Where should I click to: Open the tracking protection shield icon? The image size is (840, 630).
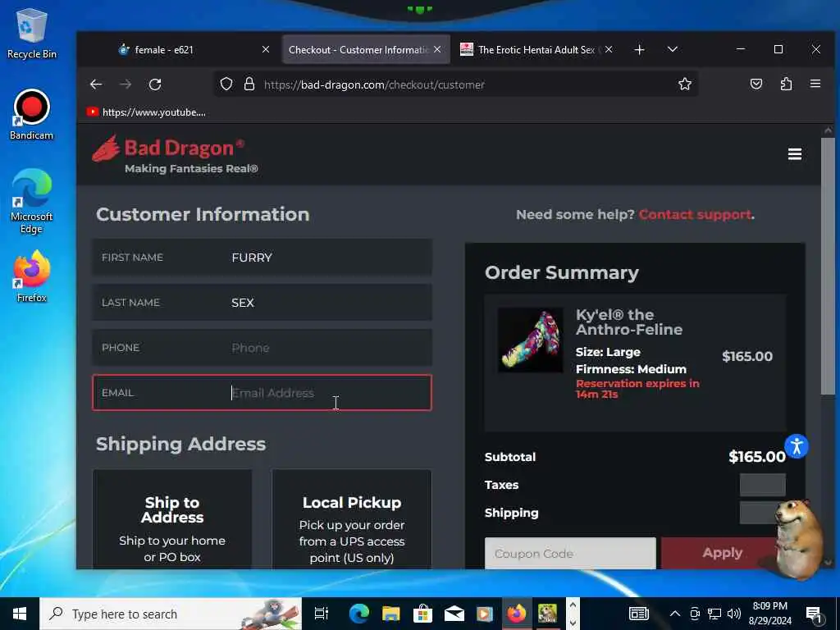click(x=226, y=84)
